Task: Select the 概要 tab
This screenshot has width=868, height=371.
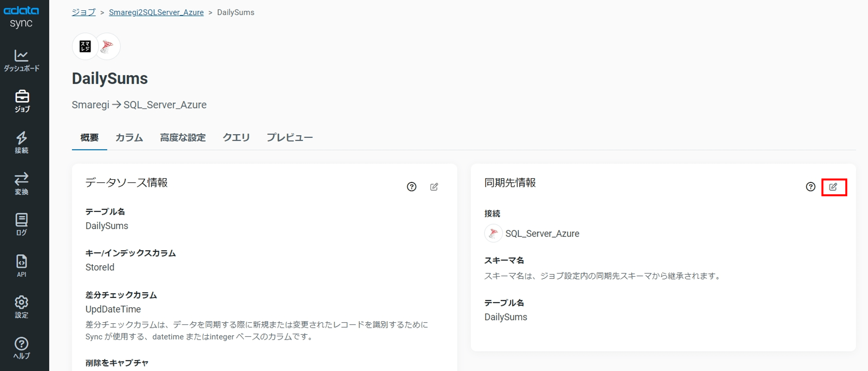Action: [89, 138]
